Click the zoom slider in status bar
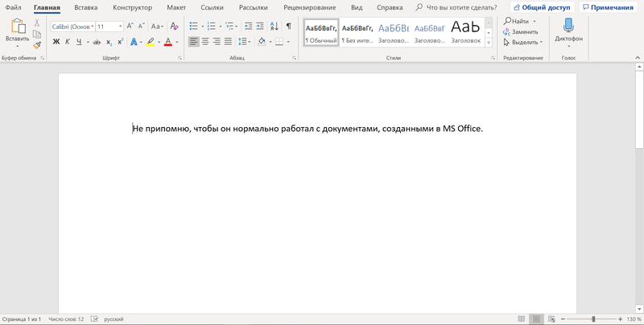The height and width of the screenshot is (325, 644). pyautogui.click(x=593, y=319)
